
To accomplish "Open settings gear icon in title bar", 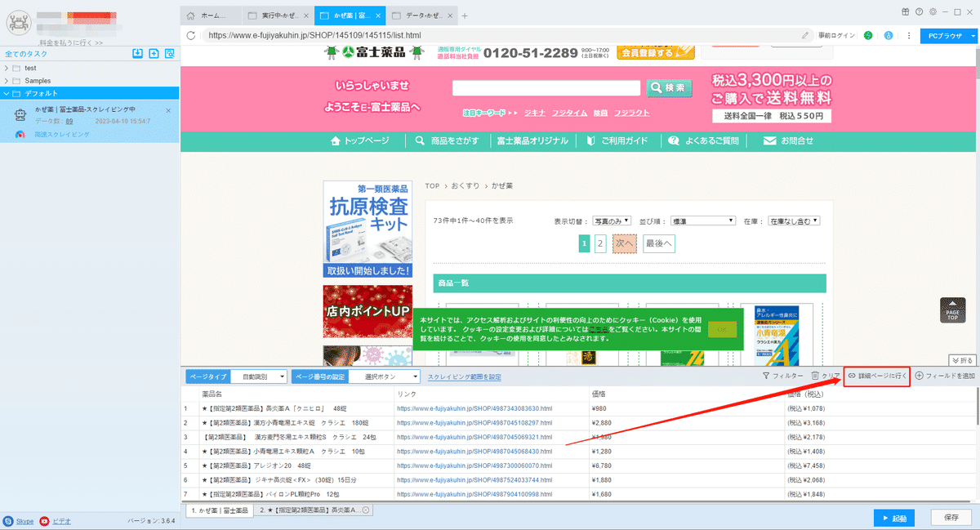I will pyautogui.click(x=932, y=11).
